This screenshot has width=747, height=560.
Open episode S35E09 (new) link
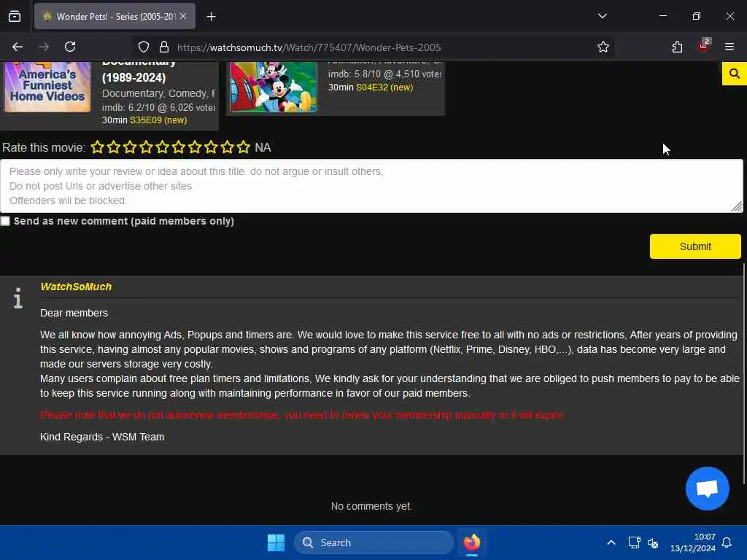point(158,120)
